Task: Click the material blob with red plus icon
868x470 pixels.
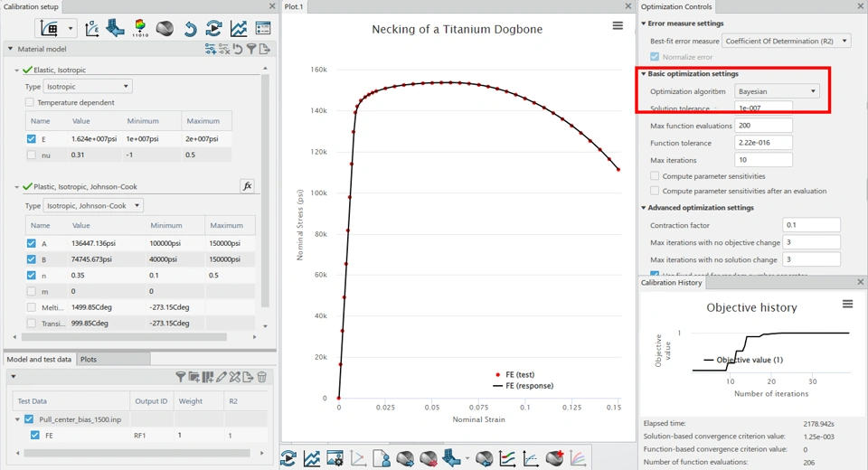Action: pos(554,458)
